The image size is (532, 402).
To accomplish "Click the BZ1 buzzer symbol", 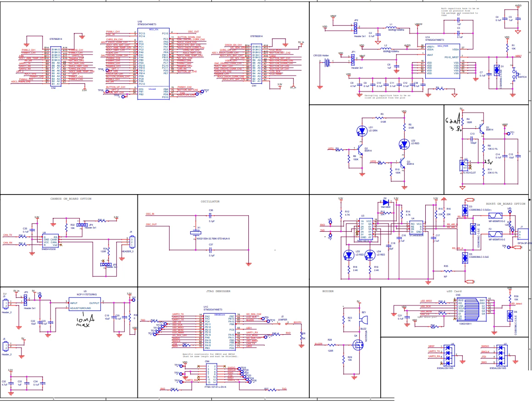I will (x=363, y=321).
